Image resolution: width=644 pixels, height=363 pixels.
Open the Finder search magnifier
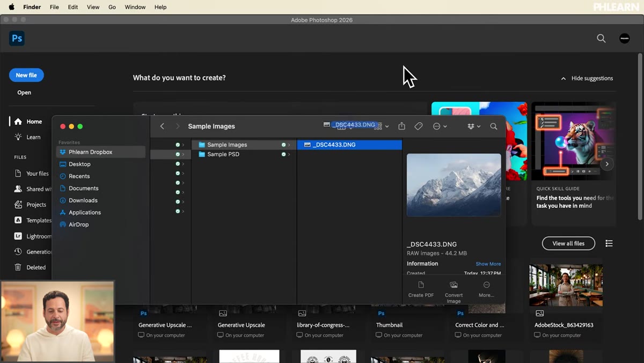(494, 126)
